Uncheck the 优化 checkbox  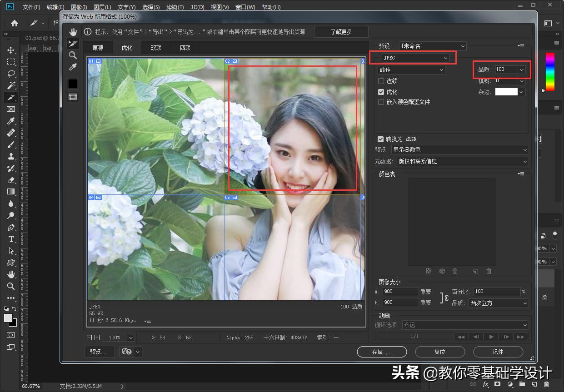pos(381,92)
